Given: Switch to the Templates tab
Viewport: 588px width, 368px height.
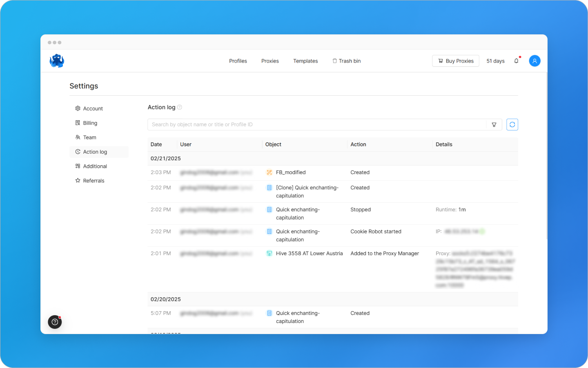Looking at the screenshot, I should (x=305, y=61).
